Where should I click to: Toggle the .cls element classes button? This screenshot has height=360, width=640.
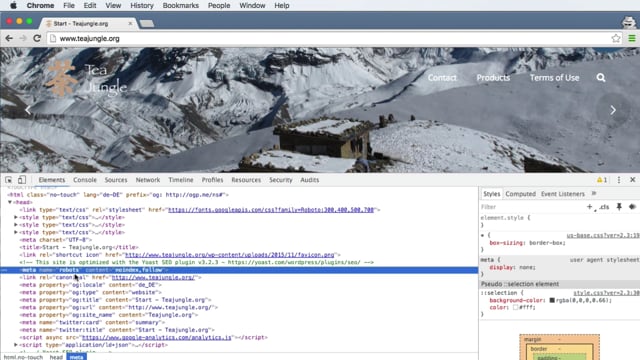tap(604, 207)
